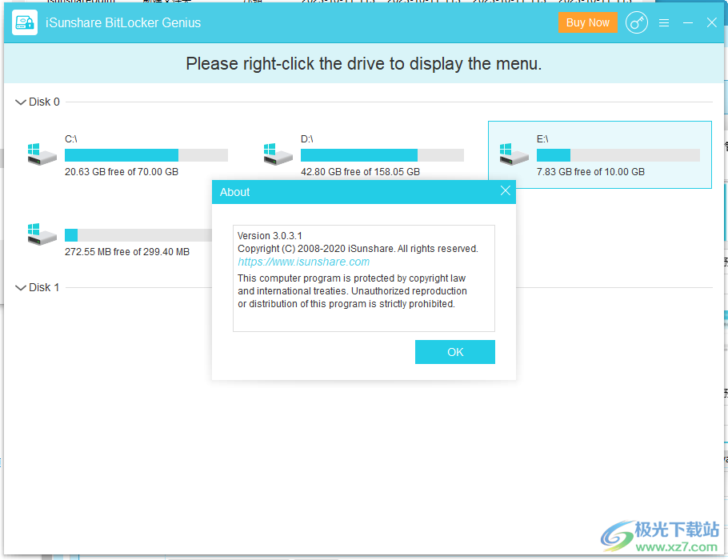Click the E:\ drive label
The height and width of the screenshot is (560, 728).
[x=542, y=139]
